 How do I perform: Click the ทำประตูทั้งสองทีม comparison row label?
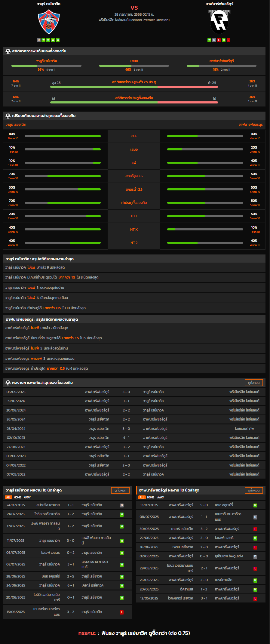click(x=134, y=203)
